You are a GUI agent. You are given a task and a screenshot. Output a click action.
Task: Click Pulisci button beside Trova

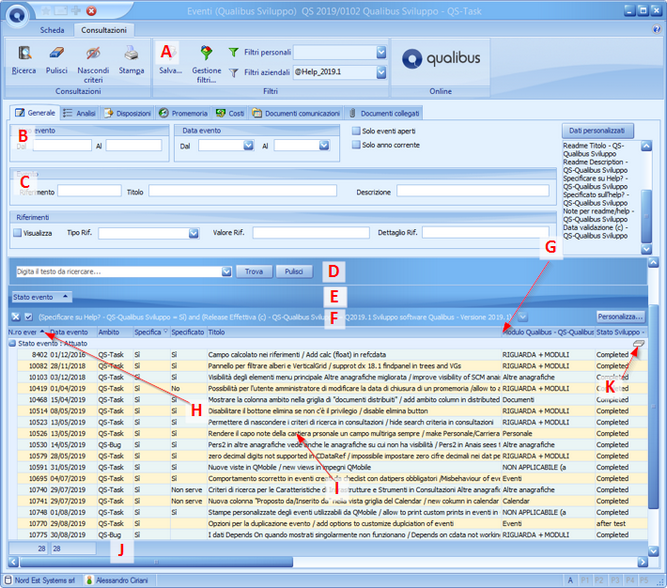coord(294,271)
